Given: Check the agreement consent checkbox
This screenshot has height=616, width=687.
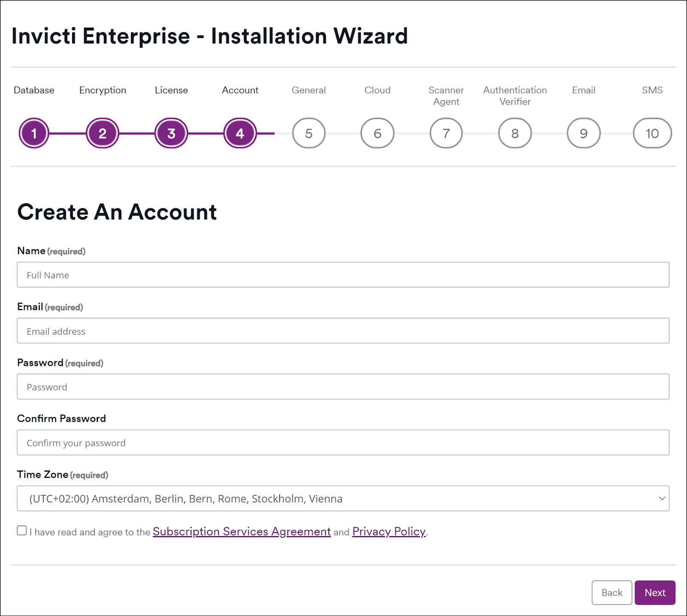Looking at the screenshot, I should (22, 531).
